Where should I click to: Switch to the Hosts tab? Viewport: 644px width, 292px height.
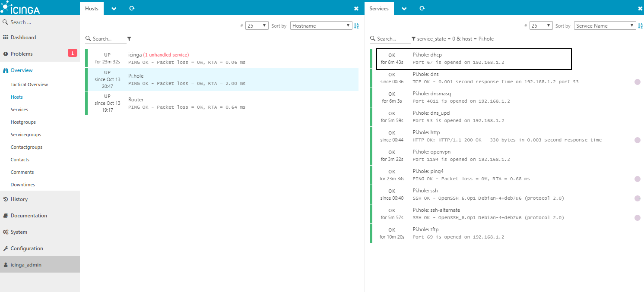[x=92, y=8]
